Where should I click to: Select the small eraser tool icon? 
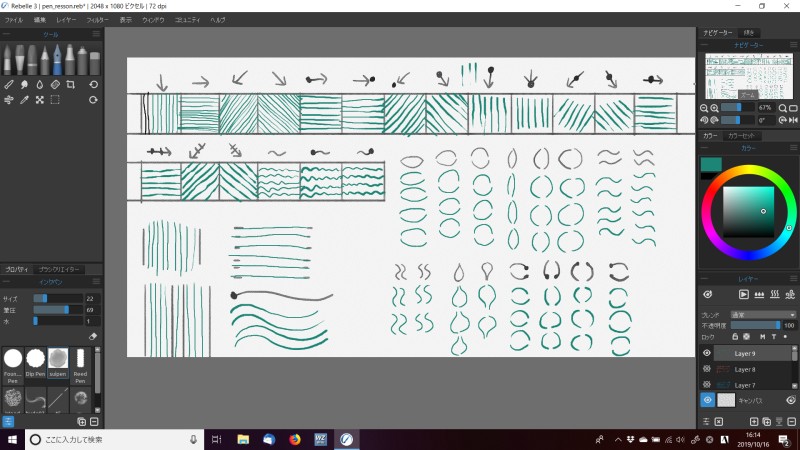pos(55,85)
